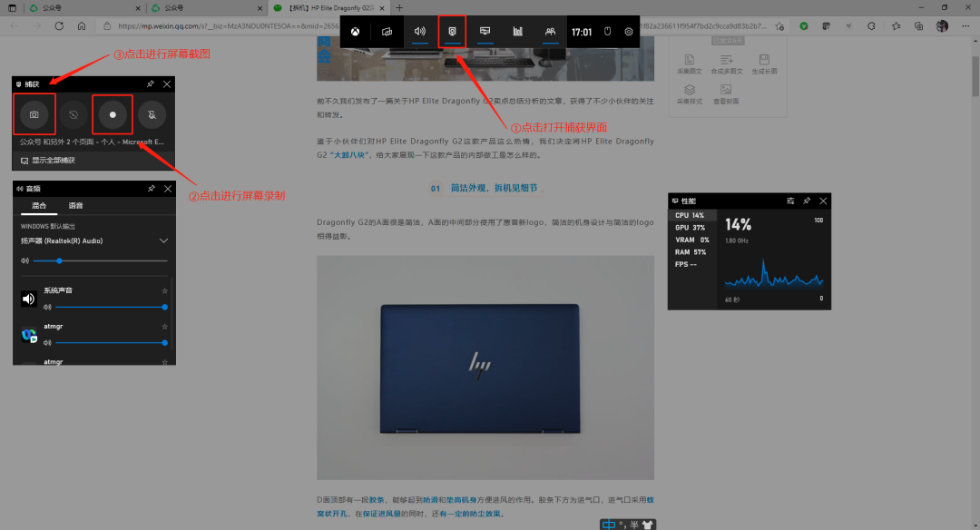This screenshot has width=980, height=530.
Task: Close the 音频 audio widget
Action: point(168,188)
